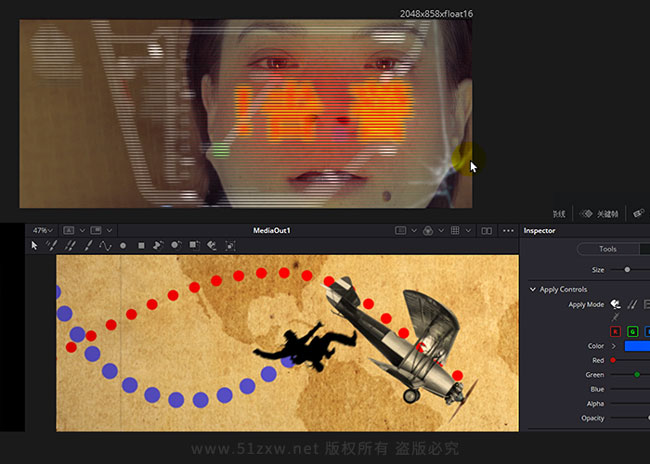The image size is (650, 464).
Task: Choose the Emboss apply mode icon
Action: 646,304
